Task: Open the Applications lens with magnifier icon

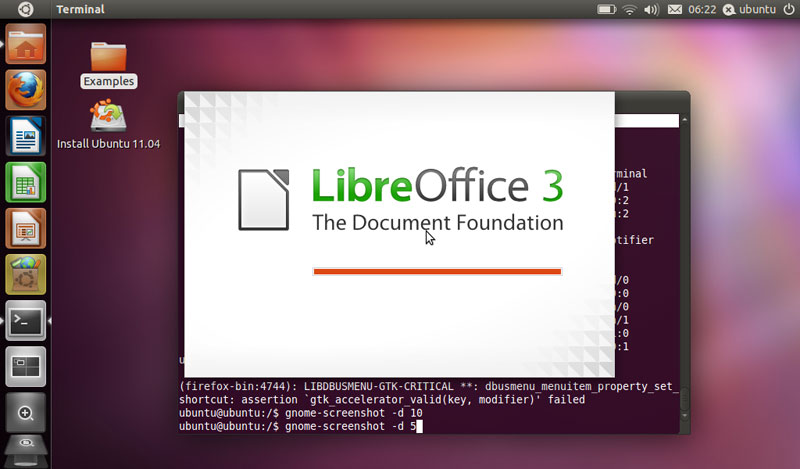Action: tap(25, 412)
